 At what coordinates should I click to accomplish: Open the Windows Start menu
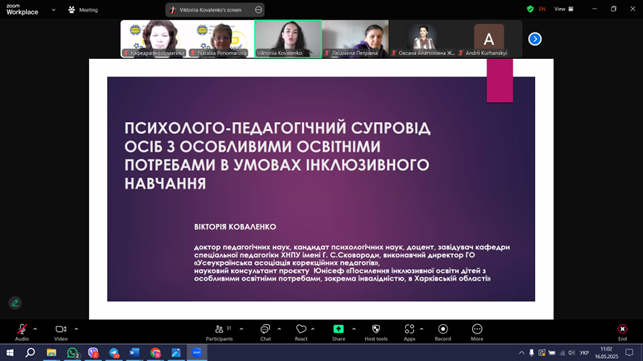(x=10, y=353)
